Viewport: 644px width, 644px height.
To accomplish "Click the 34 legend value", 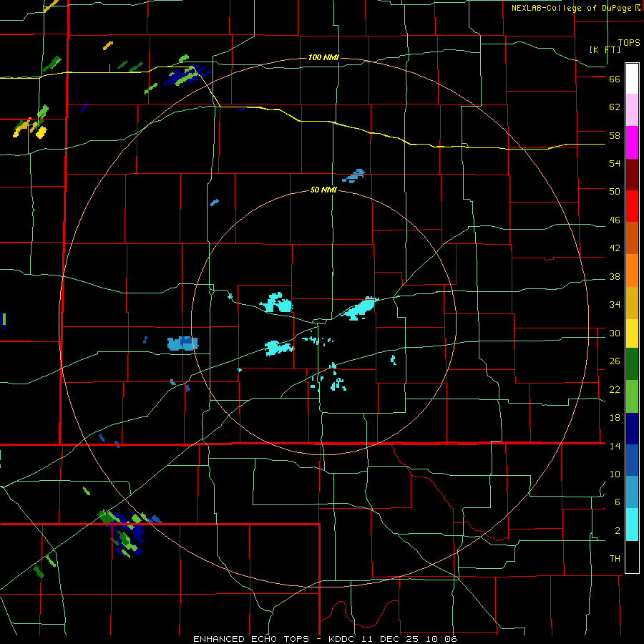I will (615, 305).
